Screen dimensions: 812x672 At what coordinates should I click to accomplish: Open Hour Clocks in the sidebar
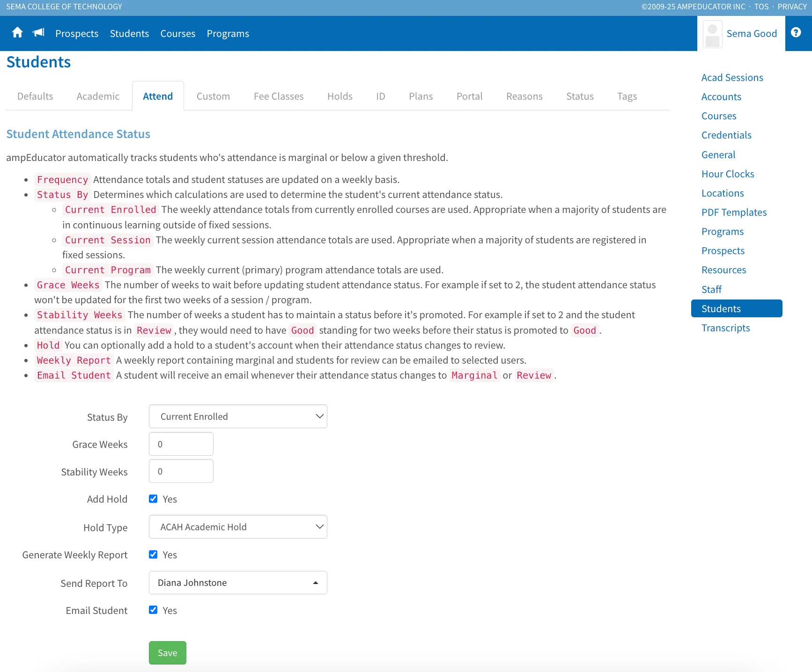[x=728, y=174]
